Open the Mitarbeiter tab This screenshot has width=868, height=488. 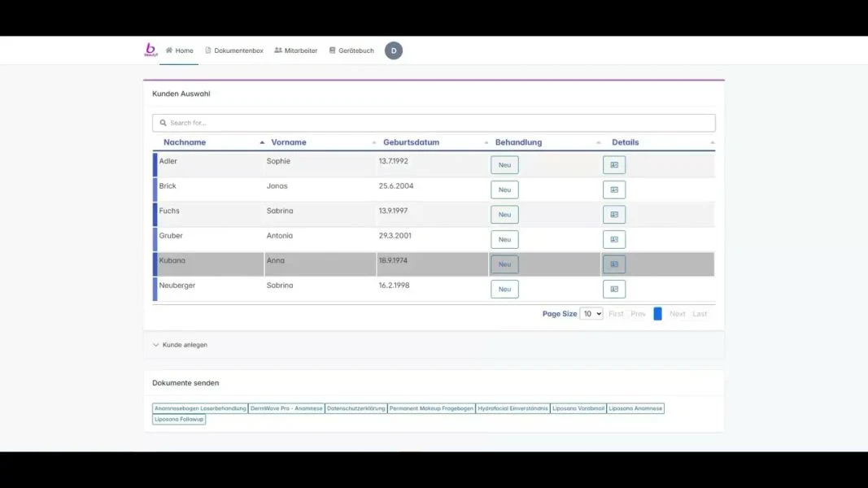pos(296,50)
